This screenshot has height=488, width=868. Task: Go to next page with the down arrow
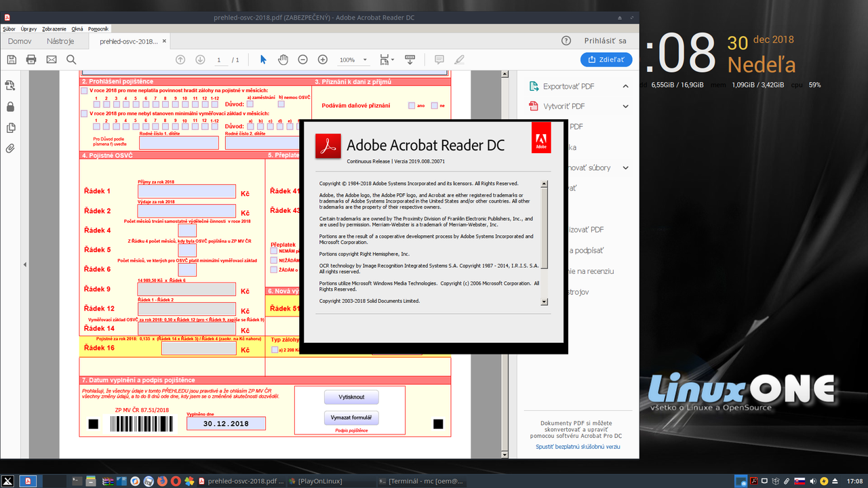point(200,60)
